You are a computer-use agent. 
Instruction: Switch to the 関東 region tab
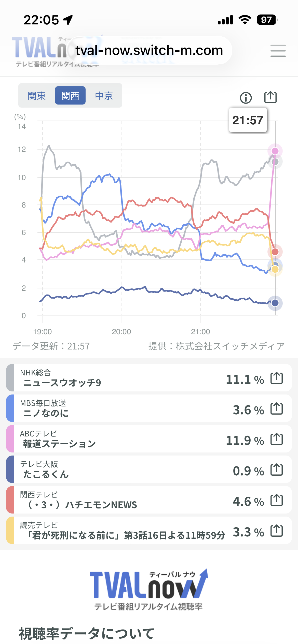37,96
